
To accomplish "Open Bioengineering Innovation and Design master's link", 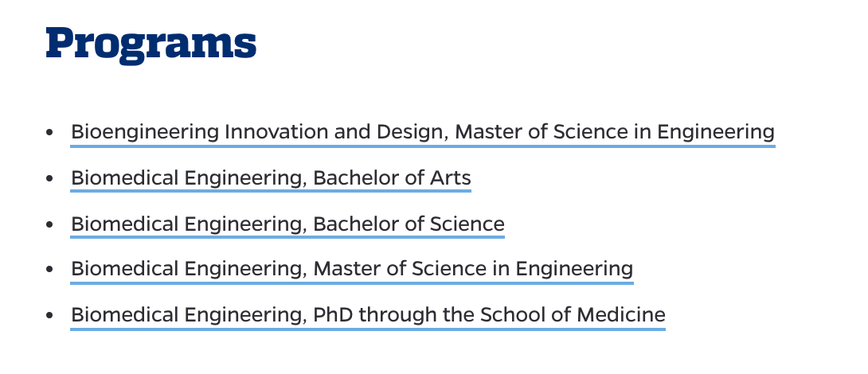I will (x=422, y=132).
